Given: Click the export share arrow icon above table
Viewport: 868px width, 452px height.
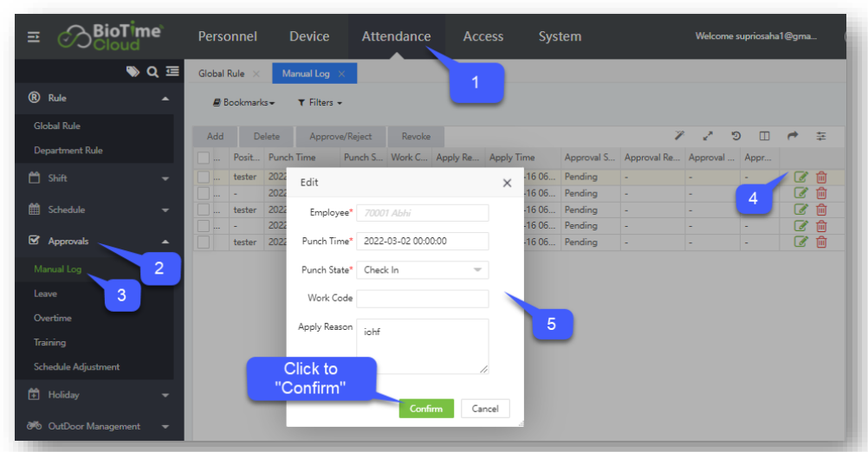Looking at the screenshot, I should [792, 136].
